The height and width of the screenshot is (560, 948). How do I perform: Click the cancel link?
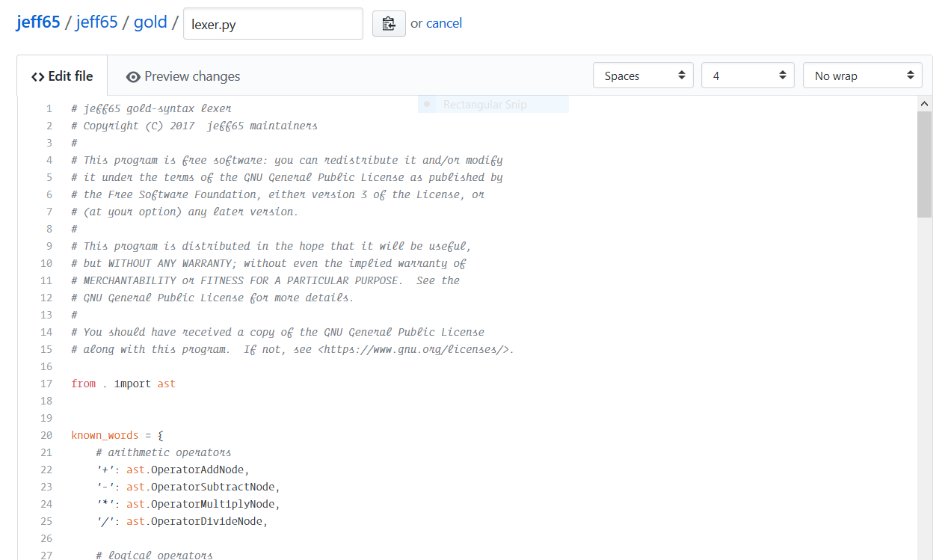[x=444, y=23]
